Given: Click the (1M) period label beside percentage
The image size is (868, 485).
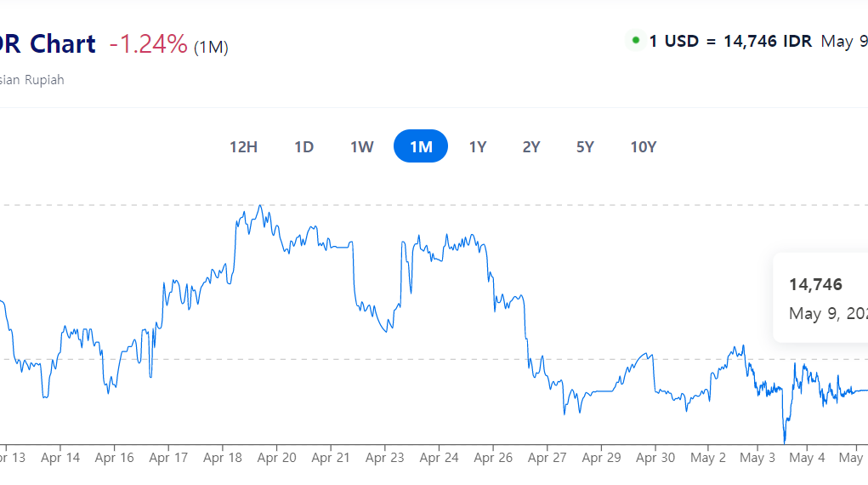Looking at the screenshot, I should (211, 47).
